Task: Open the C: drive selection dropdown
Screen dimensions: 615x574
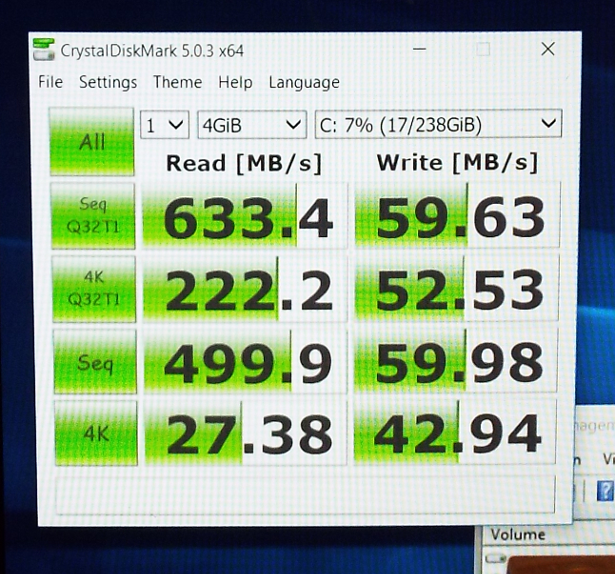Action: click(437, 125)
